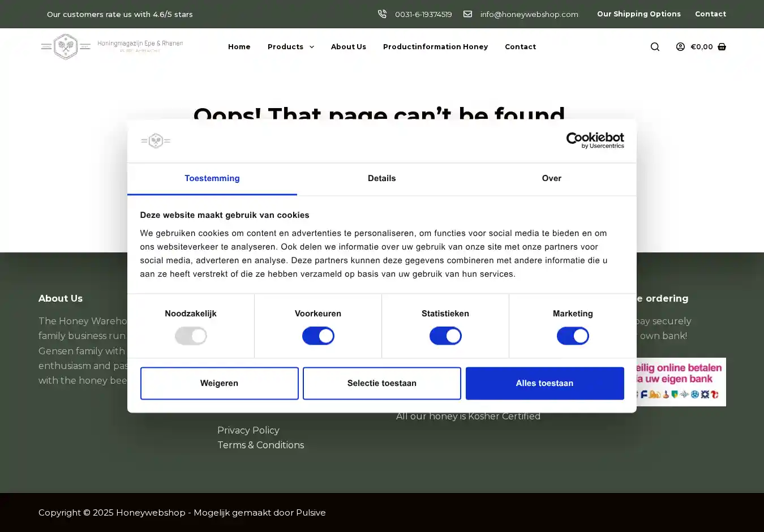Click the phone icon in top bar
The width and height of the screenshot is (764, 532).
pyautogui.click(x=382, y=14)
